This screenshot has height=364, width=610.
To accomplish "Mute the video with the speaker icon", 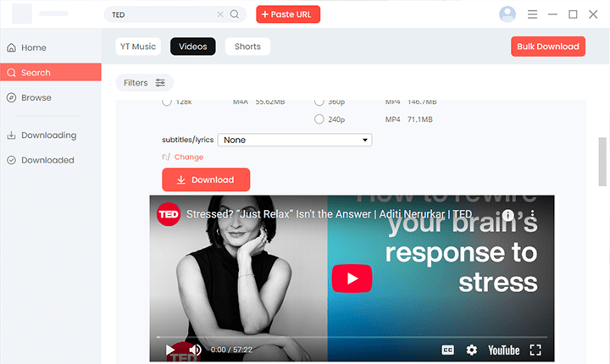I will 195,350.
